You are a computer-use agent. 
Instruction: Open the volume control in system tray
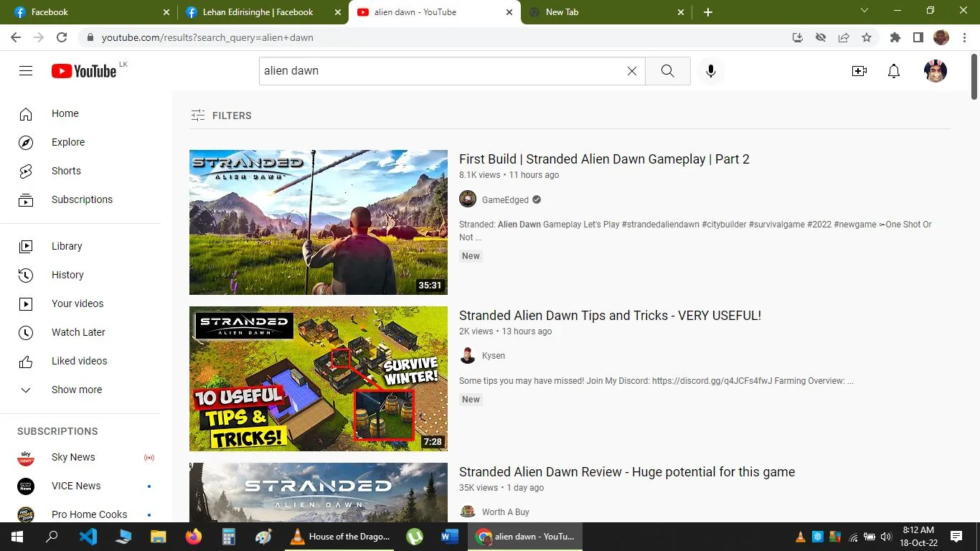pyautogui.click(x=885, y=537)
